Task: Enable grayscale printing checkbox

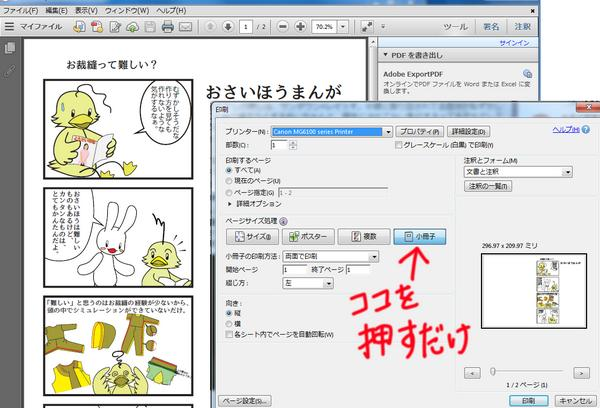Action: point(398,145)
